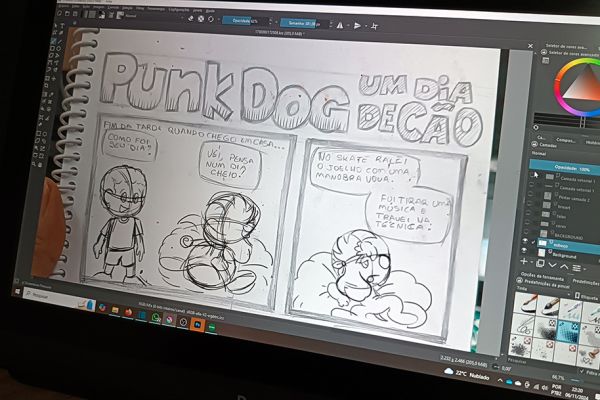Open the Etiqueta tag dropdown
This screenshot has width=600, height=400.
(x=587, y=297)
